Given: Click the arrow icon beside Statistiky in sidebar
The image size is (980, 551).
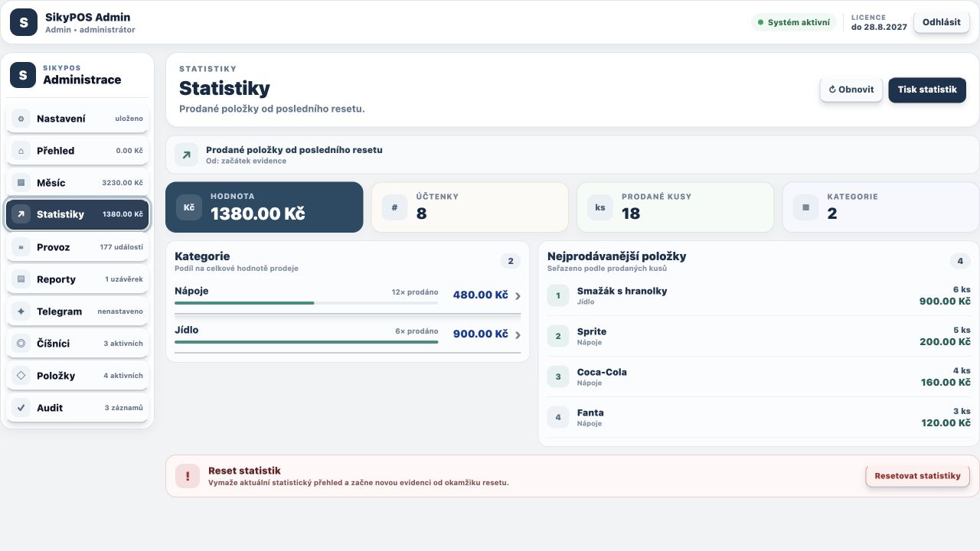Looking at the screenshot, I should point(21,214).
